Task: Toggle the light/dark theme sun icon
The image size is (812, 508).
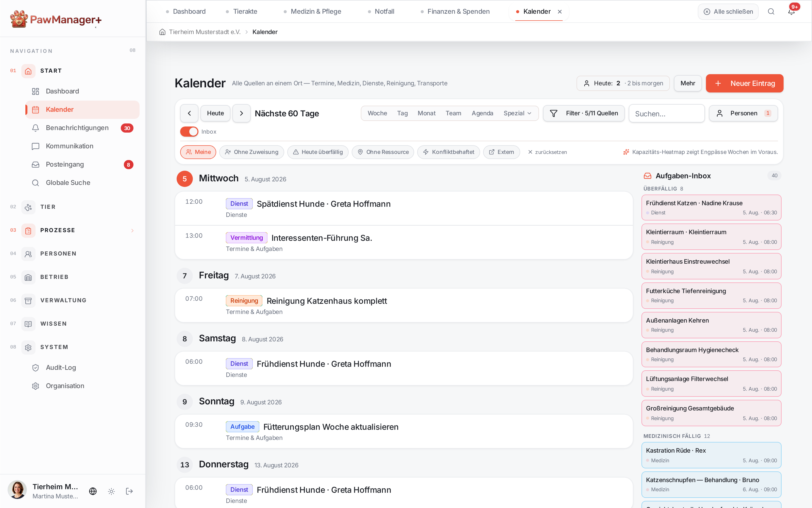Action: click(x=111, y=491)
